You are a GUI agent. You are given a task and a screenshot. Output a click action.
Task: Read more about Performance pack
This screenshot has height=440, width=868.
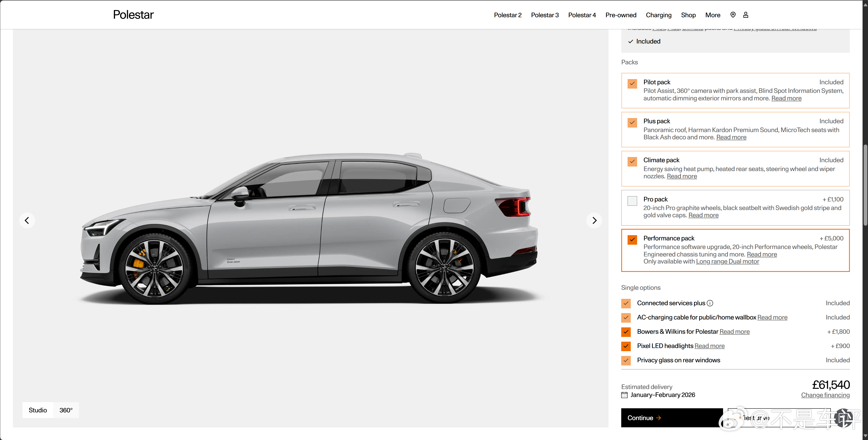click(x=762, y=254)
